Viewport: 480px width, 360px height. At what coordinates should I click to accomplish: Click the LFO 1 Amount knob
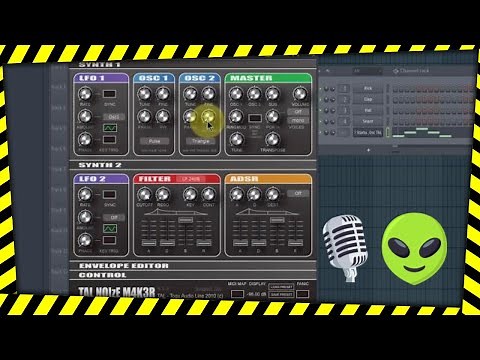85,117
